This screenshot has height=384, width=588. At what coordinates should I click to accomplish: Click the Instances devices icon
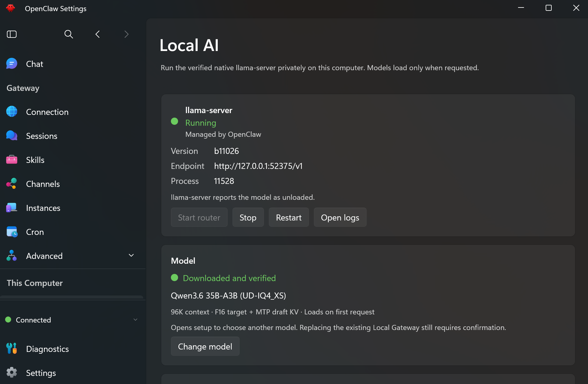[x=12, y=208]
